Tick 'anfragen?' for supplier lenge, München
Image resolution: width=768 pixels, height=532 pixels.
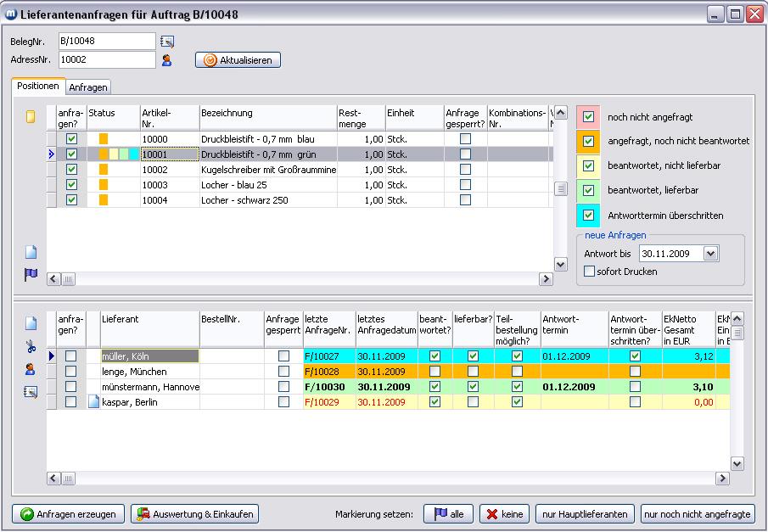click(72, 372)
